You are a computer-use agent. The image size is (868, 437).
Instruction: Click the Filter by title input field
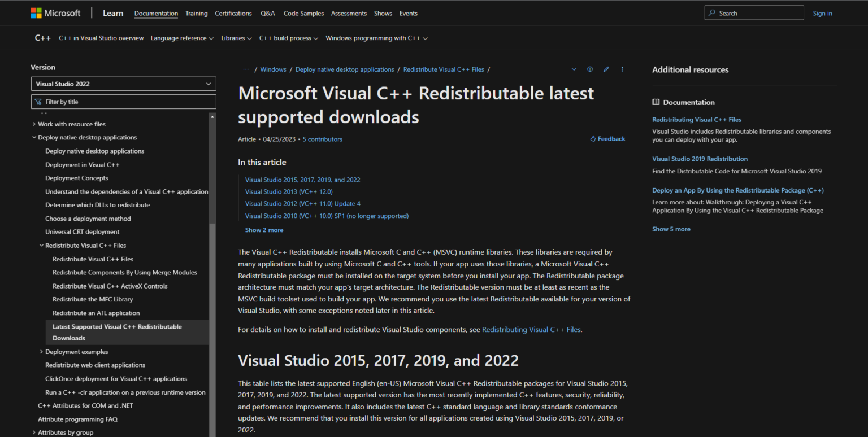pyautogui.click(x=123, y=102)
